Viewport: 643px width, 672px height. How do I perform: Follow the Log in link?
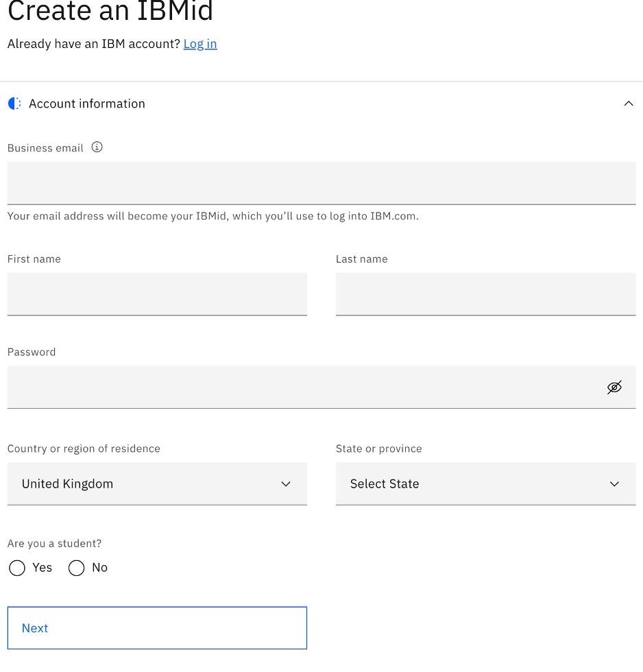(200, 44)
